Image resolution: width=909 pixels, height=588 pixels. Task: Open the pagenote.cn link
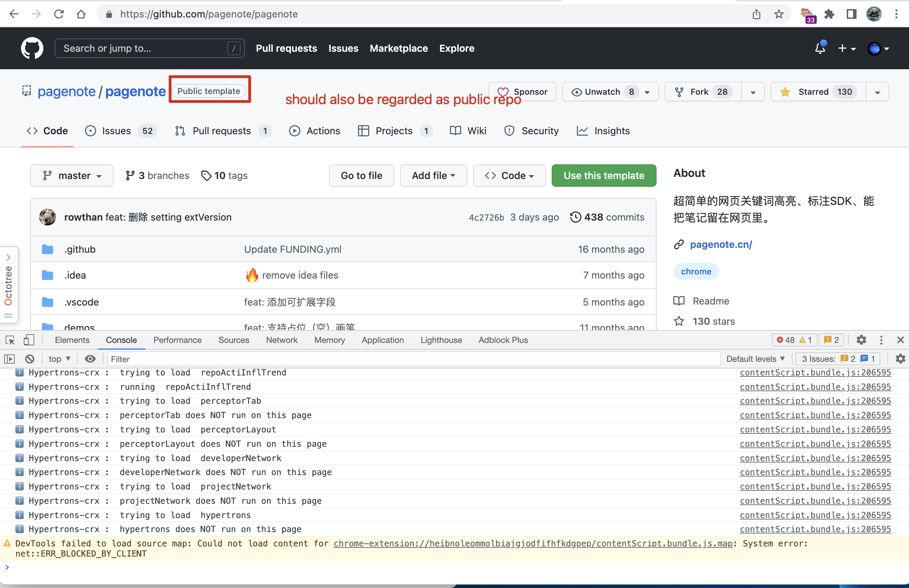[x=721, y=244]
